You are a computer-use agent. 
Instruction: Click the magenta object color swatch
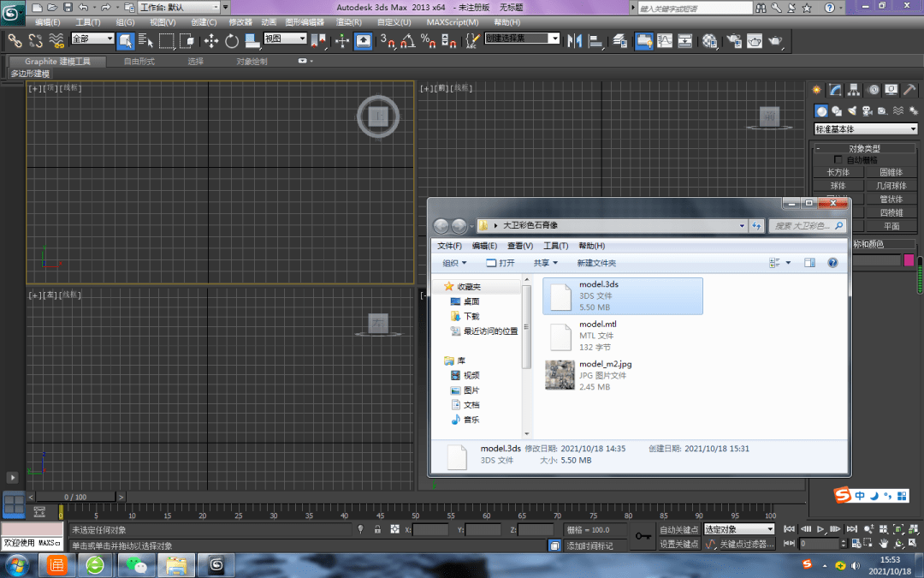pos(909,260)
